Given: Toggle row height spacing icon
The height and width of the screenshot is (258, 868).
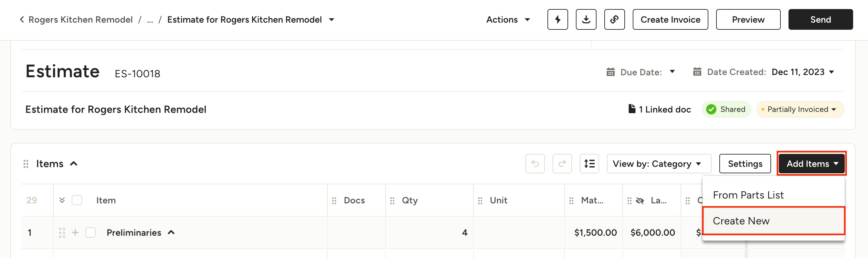Looking at the screenshot, I should pos(589,164).
